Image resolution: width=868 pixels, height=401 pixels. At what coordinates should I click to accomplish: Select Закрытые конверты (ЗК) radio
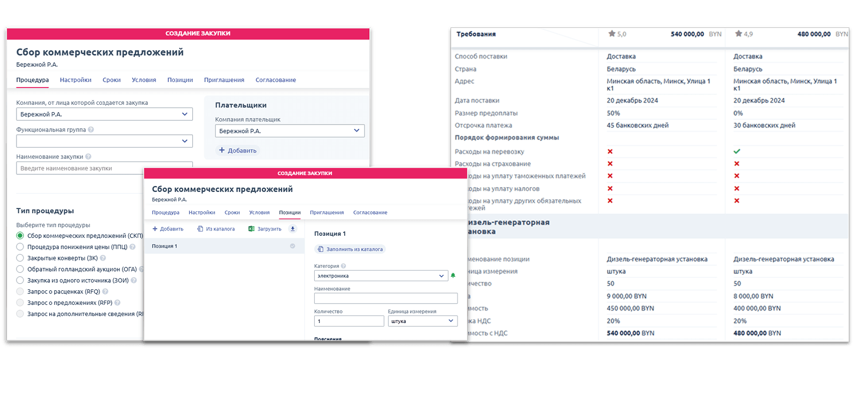pos(20,258)
